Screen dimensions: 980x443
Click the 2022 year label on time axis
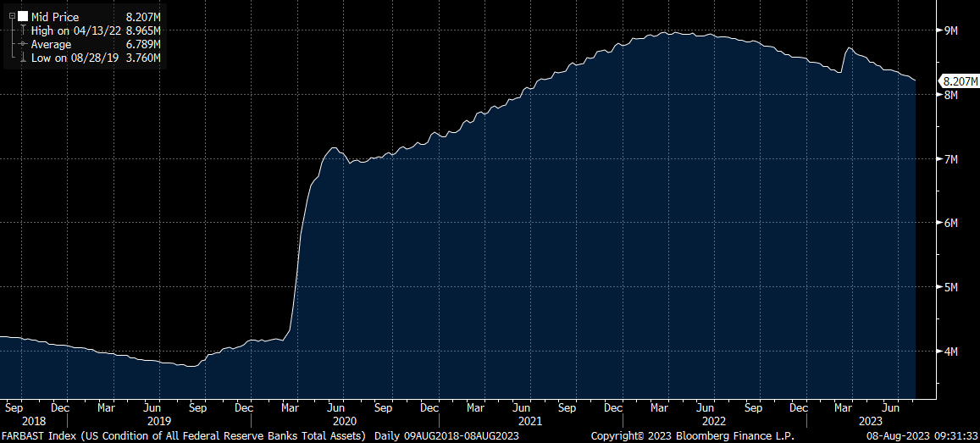point(712,421)
